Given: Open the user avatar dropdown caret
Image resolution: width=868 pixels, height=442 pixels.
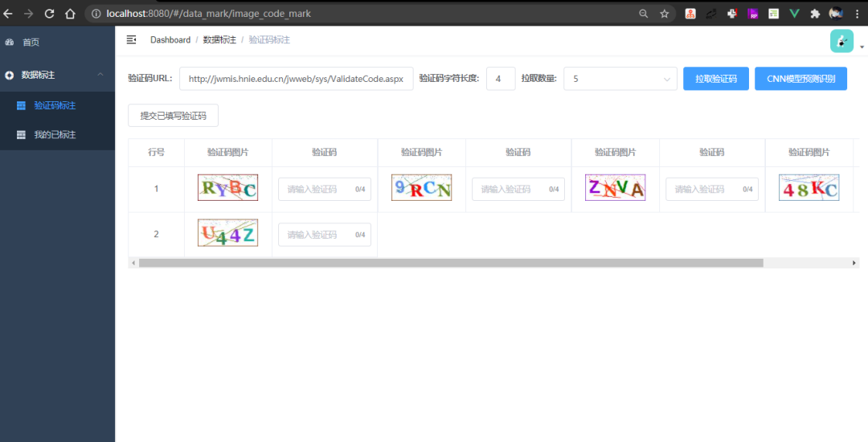Looking at the screenshot, I should click(x=862, y=47).
